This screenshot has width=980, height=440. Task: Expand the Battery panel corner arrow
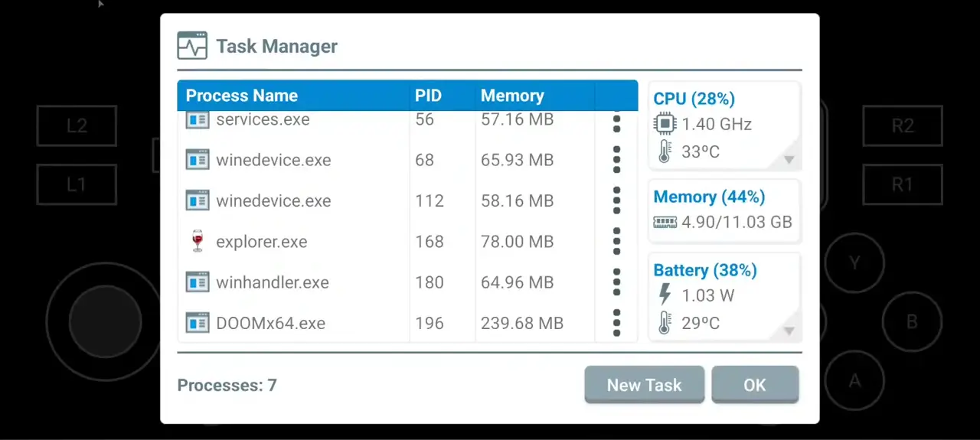click(x=789, y=331)
